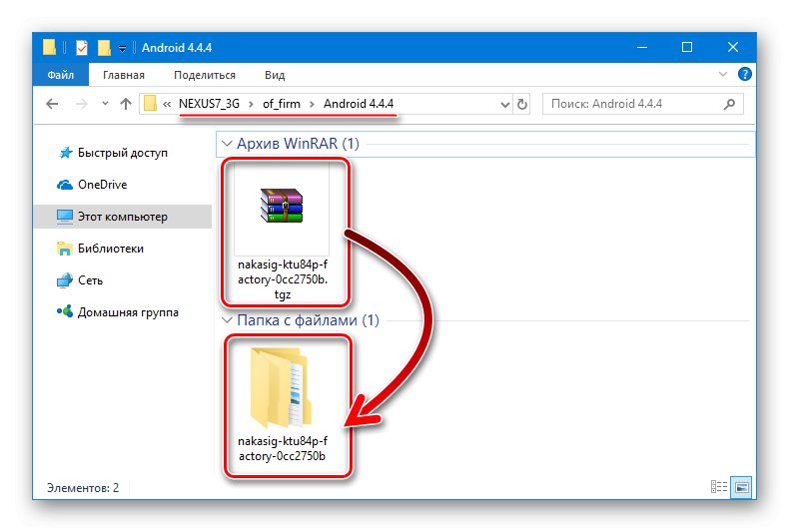Select Этот компьютер in the navigation pane
Screen dimensions: 789x532
pyautogui.click(x=122, y=217)
